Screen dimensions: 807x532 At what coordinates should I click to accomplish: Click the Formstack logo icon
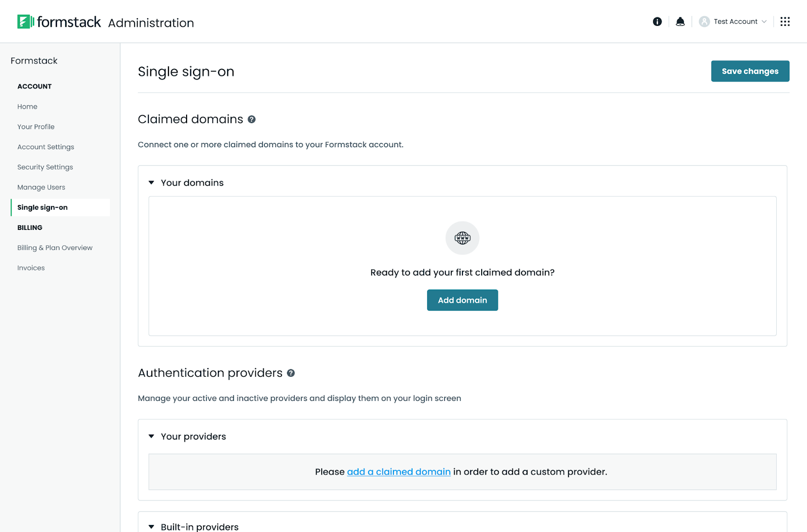click(26, 22)
